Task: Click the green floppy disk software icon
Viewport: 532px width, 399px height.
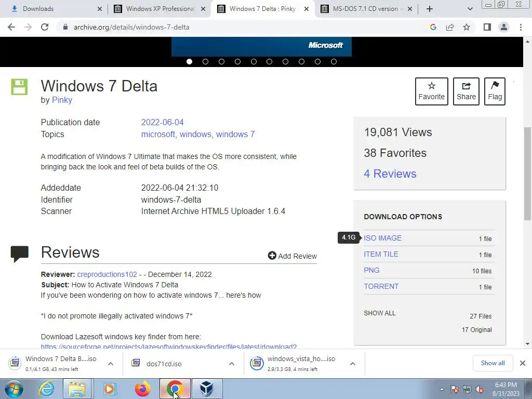Action: pyautogui.click(x=19, y=87)
